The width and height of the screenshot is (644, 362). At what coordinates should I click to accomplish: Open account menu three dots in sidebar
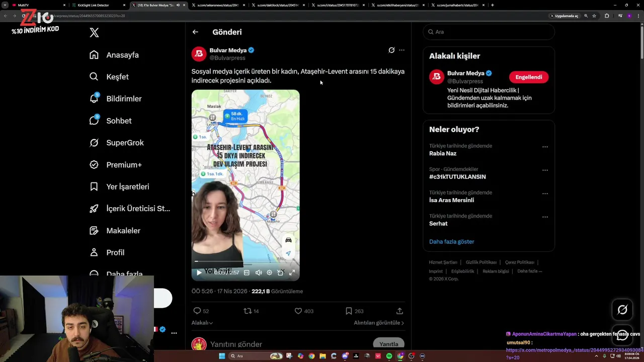pyautogui.click(x=174, y=333)
